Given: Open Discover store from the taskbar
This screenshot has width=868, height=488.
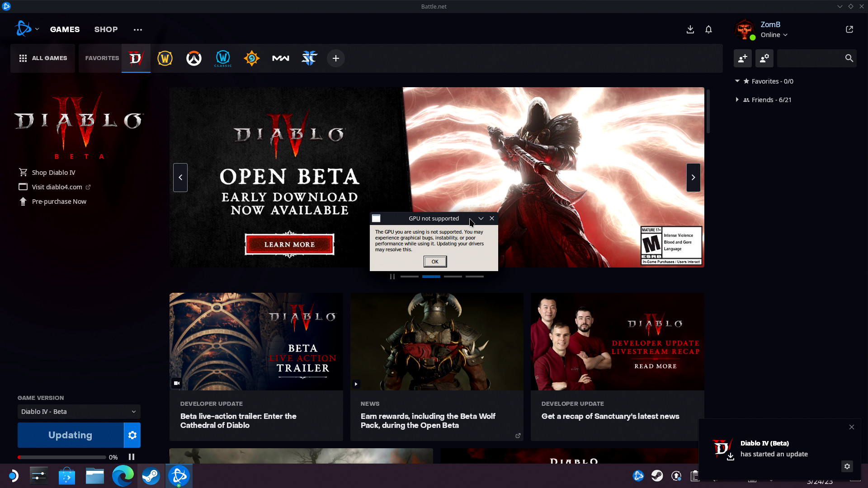Looking at the screenshot, I should 67,476.
